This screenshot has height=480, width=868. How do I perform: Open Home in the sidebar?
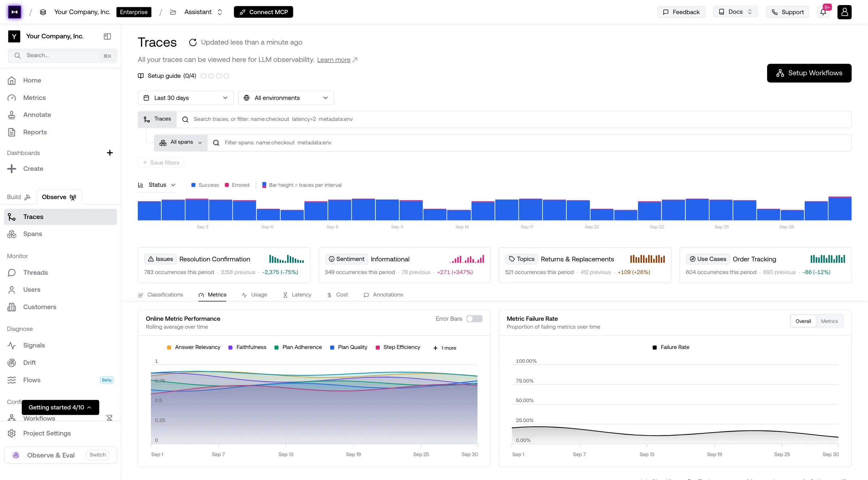tap(60, 80)
